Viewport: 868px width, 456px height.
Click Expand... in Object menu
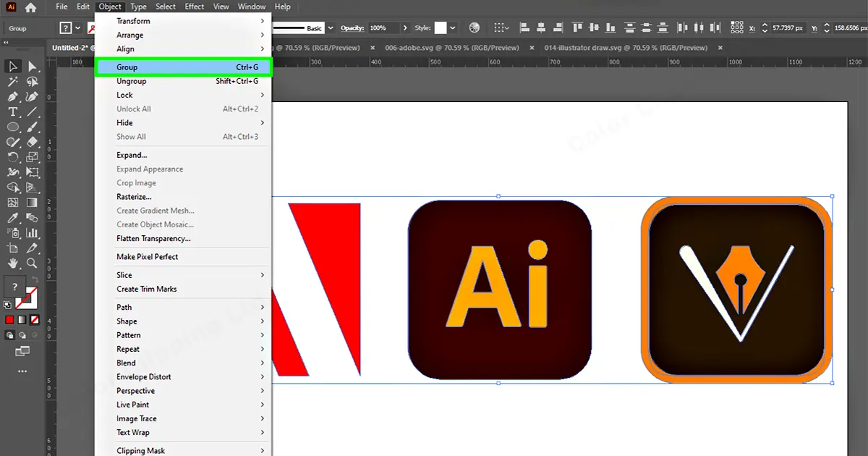pos(183,155)
